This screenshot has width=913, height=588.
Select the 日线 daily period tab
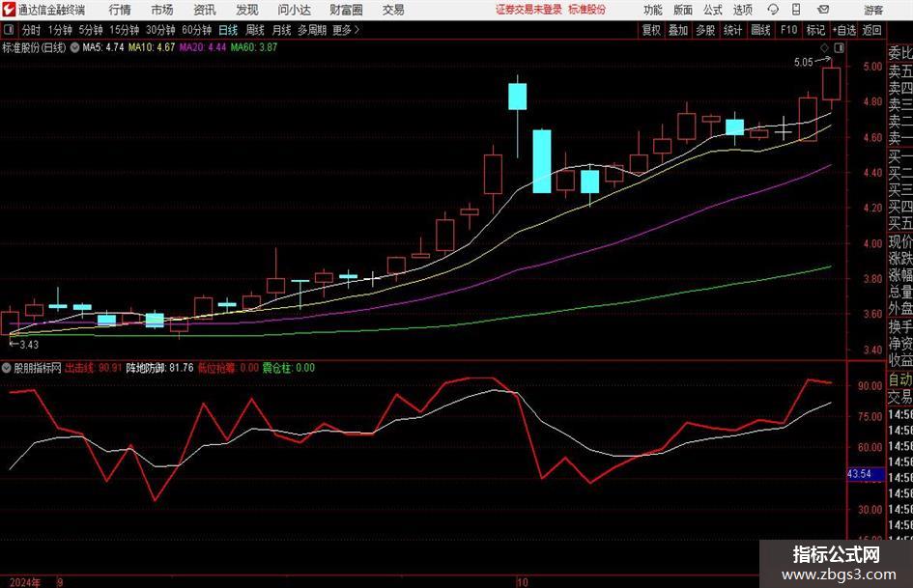(228, 30)
